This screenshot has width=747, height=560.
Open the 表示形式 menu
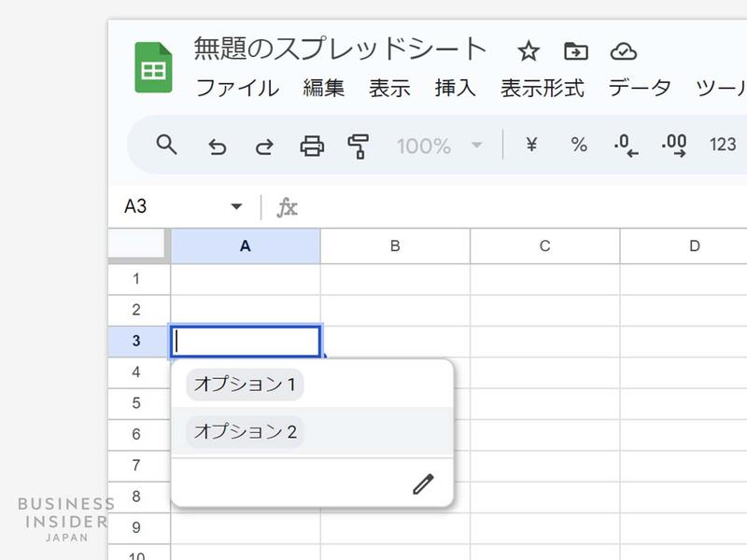[543, 88]
